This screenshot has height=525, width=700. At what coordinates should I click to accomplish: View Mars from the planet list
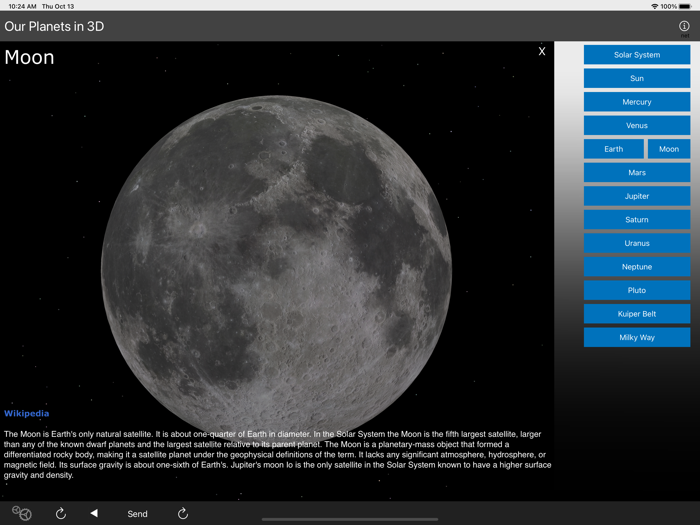pos(636,173)
